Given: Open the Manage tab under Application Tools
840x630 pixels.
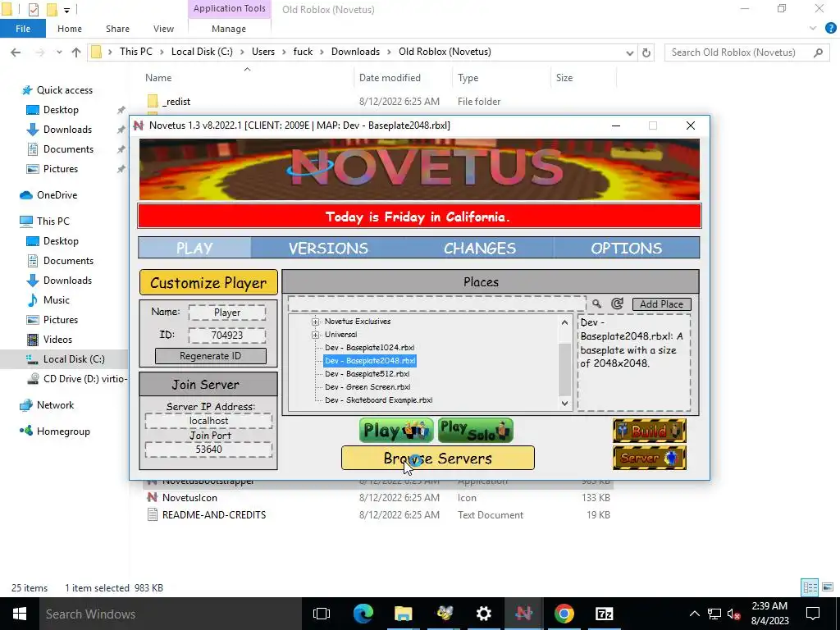Looking at the screenshot, I should [229, 29].
